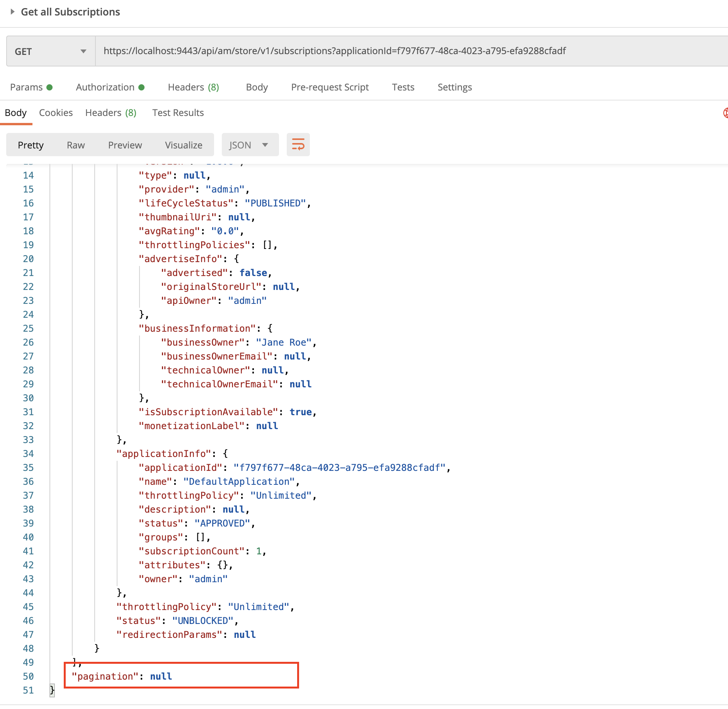Enable the Visualize response view
This screenshot has height=709, width=728.
click(x=184, y=145)
